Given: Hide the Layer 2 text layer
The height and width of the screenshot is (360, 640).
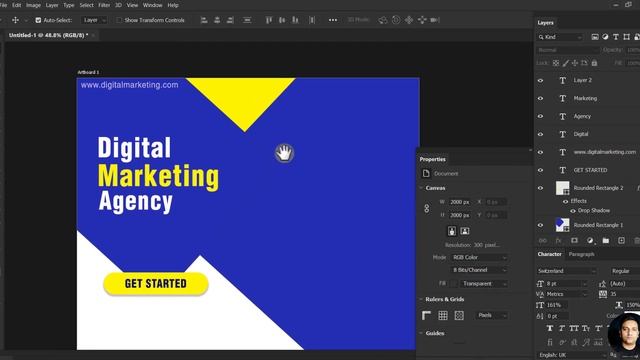Looking at the screenshot, I should pos(540,80).
